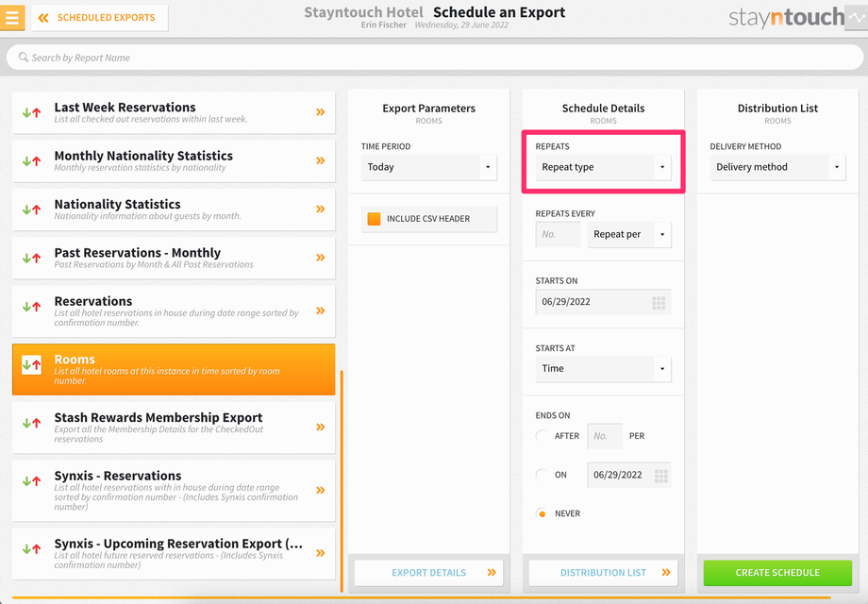868x604 pixels.
Task: Click the Distribution List button
Action: 604,573
